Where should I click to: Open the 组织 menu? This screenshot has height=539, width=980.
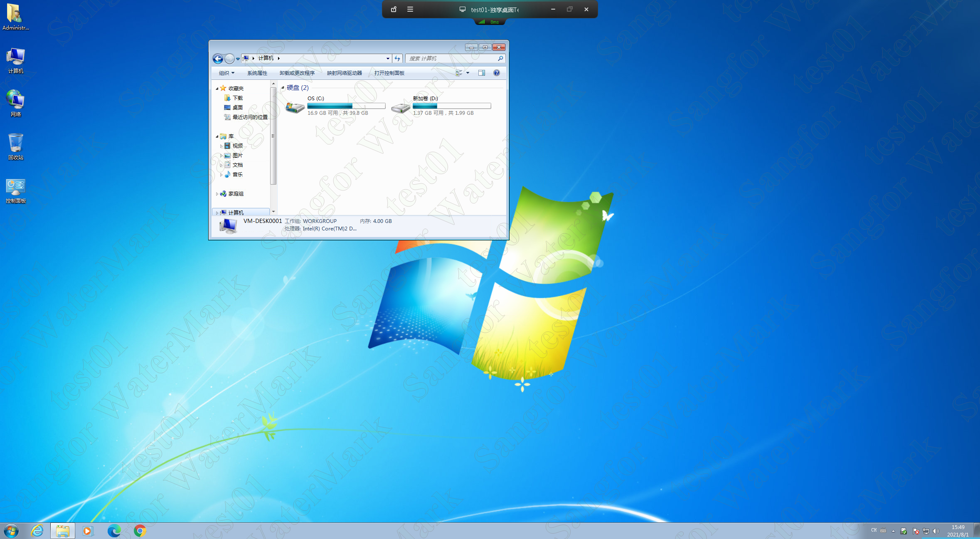(x=227, y=73)
